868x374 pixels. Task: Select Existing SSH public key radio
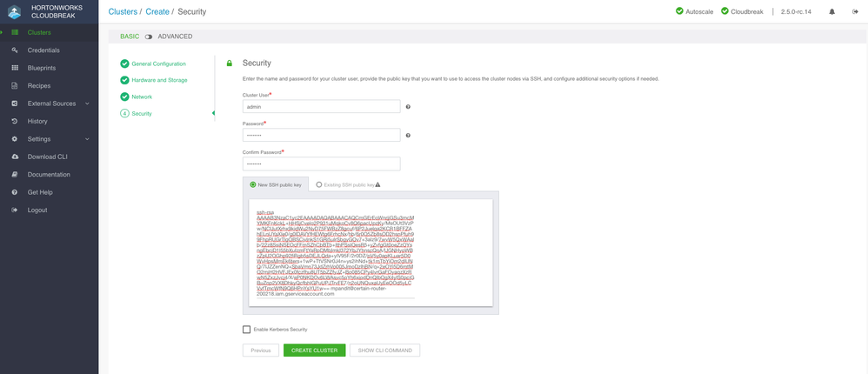(x=319, y=184)
